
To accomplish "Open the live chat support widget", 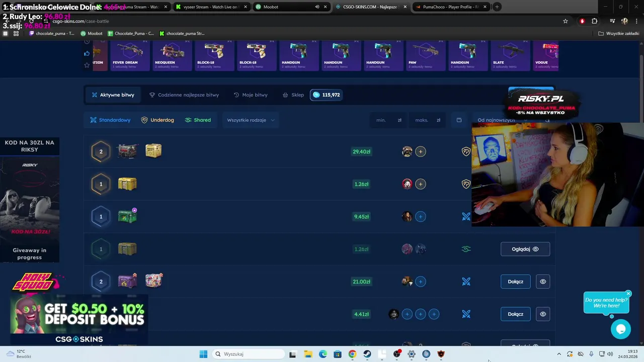I will [x=621, y=329].
